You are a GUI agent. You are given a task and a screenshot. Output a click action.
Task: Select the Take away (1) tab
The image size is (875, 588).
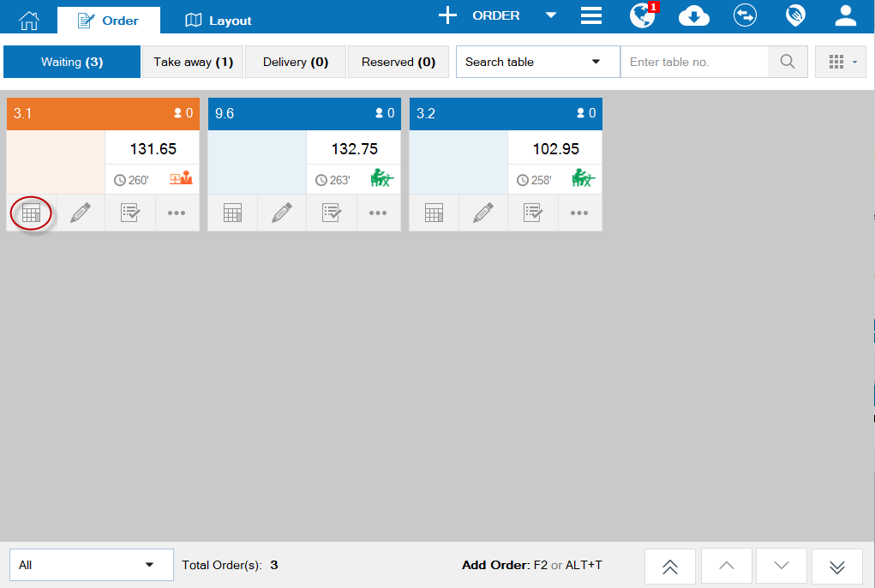pyautogui.click(x=193, y=62)
